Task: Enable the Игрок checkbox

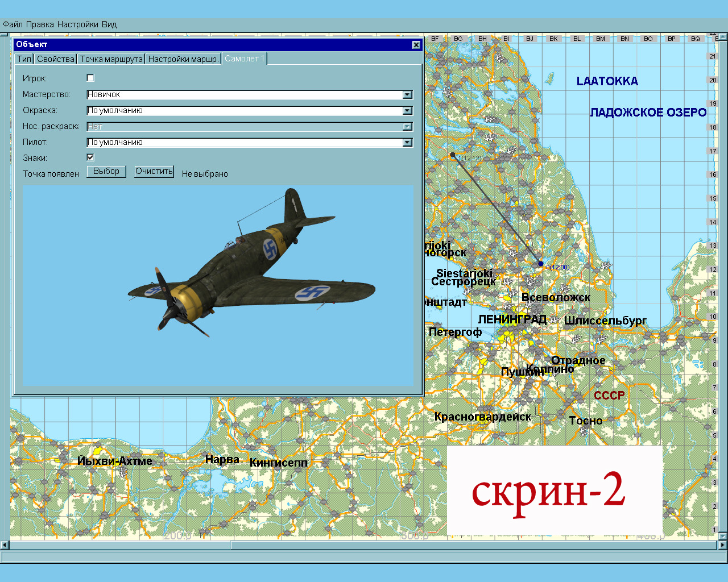Action: tap(90, 78)
